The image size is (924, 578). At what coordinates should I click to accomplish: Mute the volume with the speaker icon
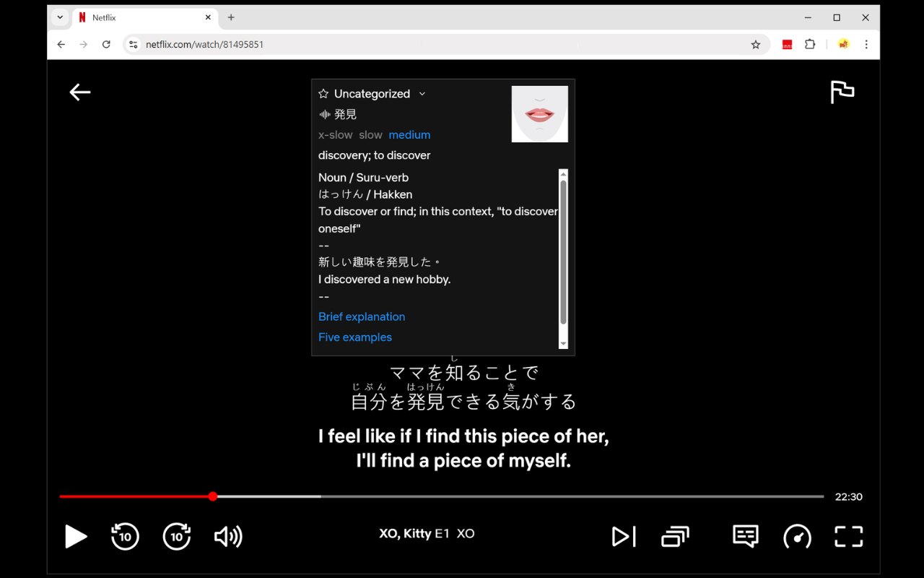228,536
